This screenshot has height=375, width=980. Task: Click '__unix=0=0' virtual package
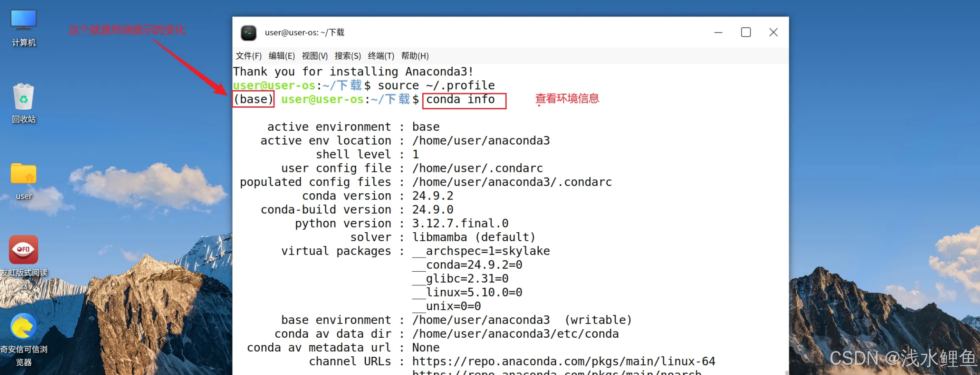(x=446, y=306)
